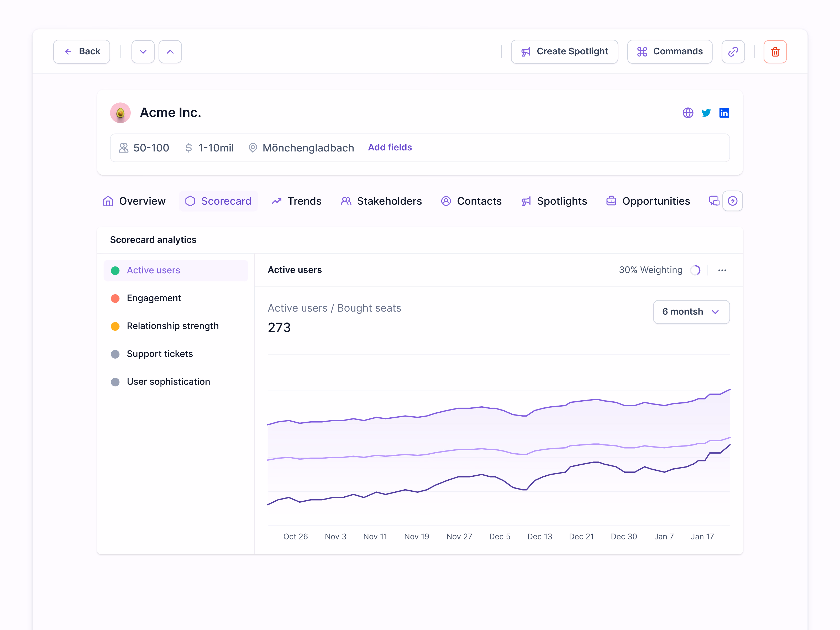Click Active users / Bought seats label

pyautogui.click(x=334, y=308)
